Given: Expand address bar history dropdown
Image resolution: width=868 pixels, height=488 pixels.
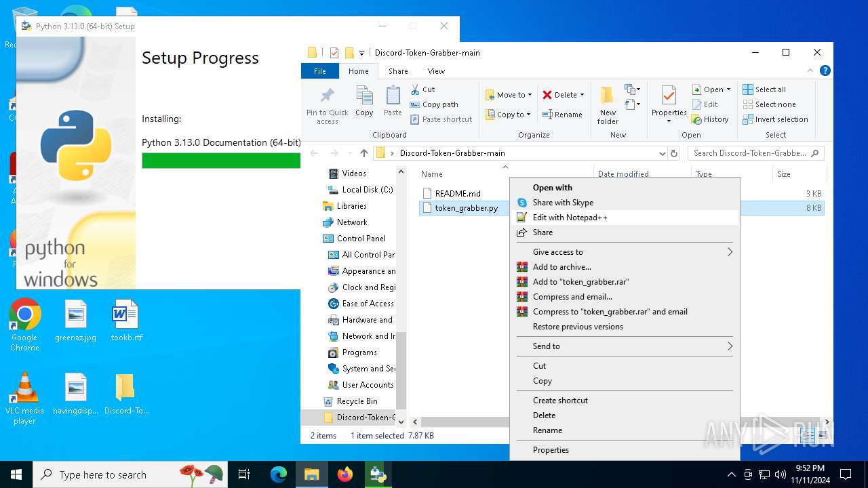Looking at the screenshot, I should [663, 153].
